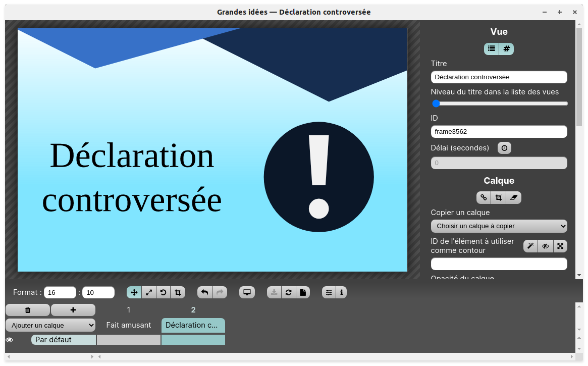Screen dimensions: 588x366
Task: Click the undo arrow button
Action: [204, 292]
